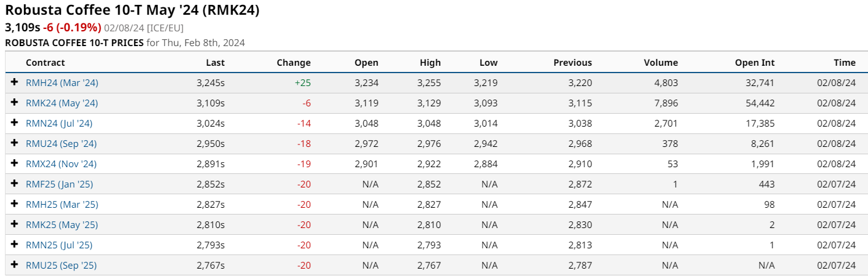Click plus icon beside RMU24 contract

coord(15,143)
